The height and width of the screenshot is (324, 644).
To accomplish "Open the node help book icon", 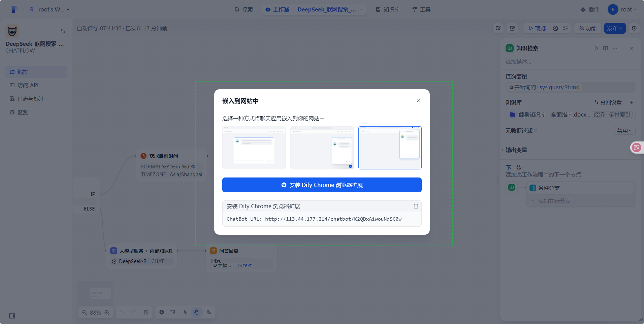I will 606,48.
